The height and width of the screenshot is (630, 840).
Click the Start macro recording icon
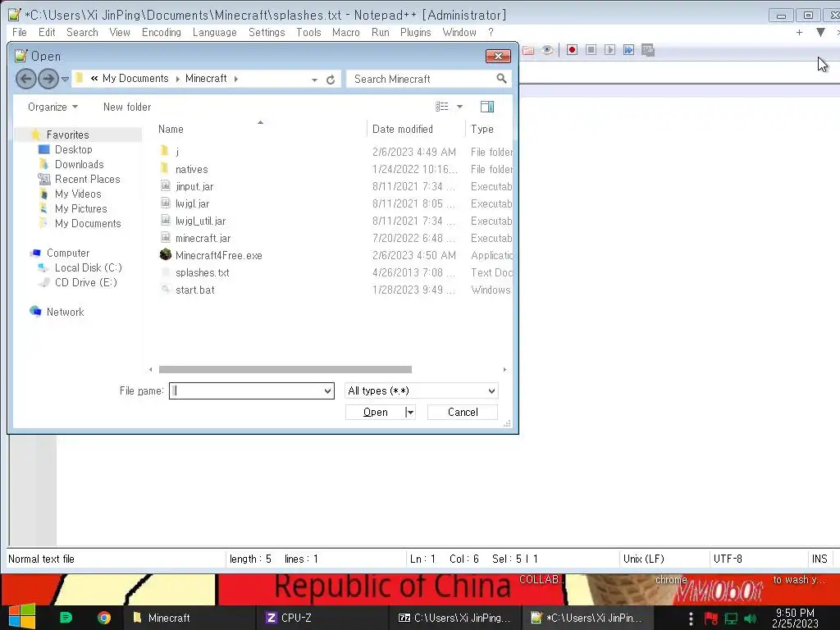tap(572, 50)
